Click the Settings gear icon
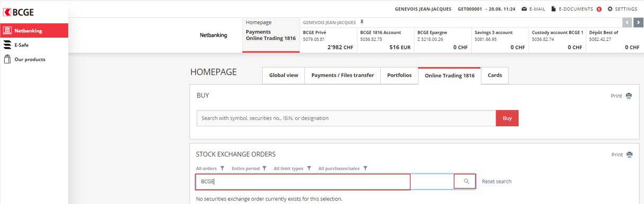644x204 pixels. [610, 9]
